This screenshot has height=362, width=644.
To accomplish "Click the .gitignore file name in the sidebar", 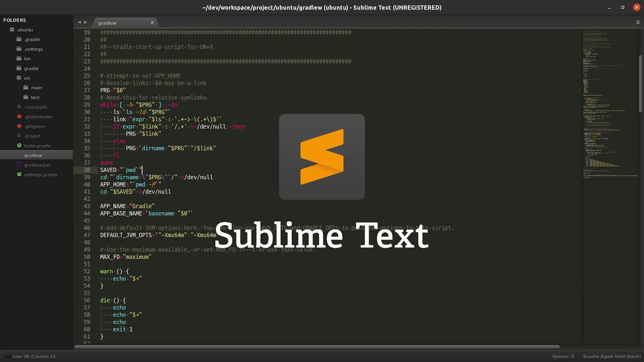I will click(x=35, y=126).
